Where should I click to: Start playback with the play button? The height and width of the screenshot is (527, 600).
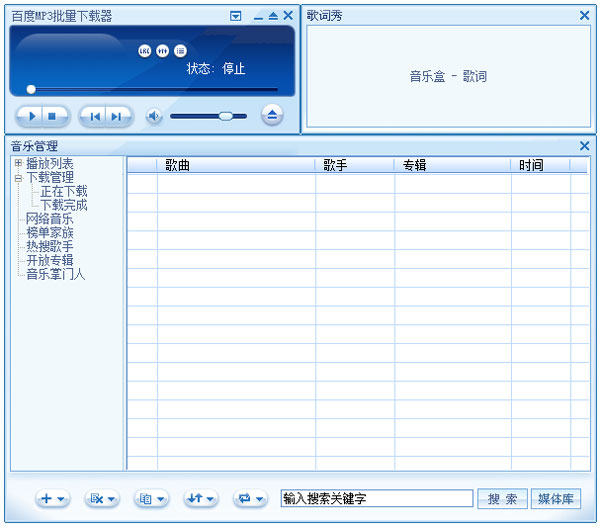[x=31, y=116]
